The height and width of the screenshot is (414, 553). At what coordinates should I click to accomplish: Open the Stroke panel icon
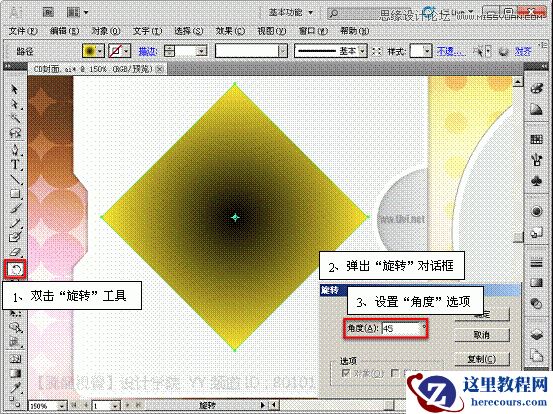click(x=536, y=263)
